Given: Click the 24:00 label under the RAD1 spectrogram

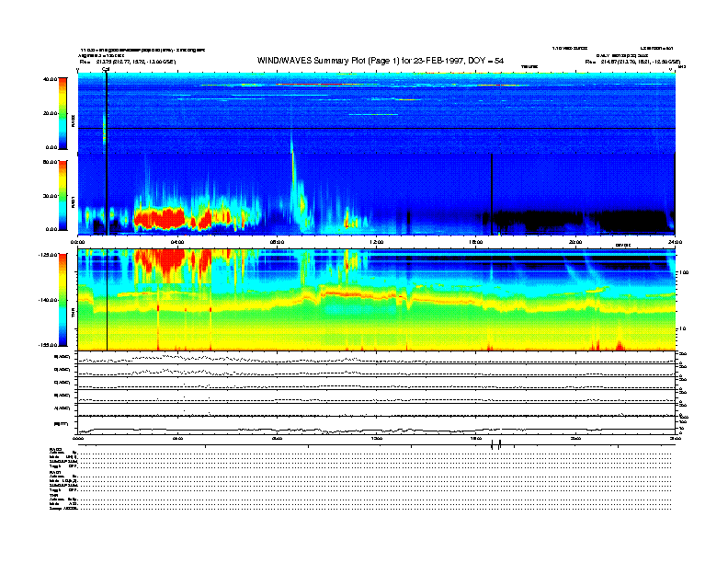Looking at the screenshot, I should click(675, 242).
